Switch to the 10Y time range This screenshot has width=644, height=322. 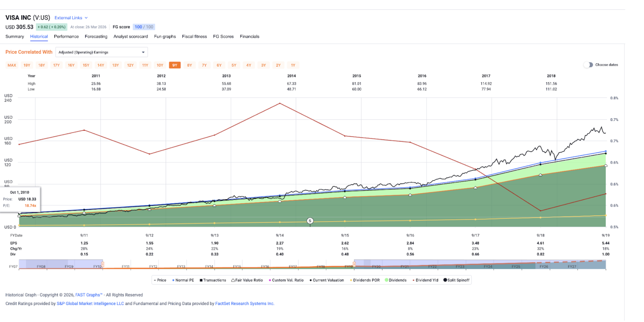tap(160, 65)
